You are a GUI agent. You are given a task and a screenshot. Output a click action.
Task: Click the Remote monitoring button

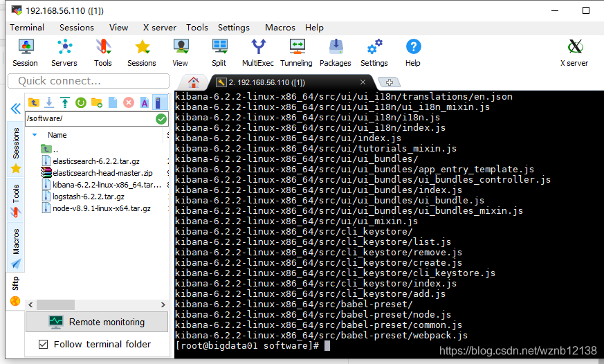pyautogui.click(x=97, y=322)
